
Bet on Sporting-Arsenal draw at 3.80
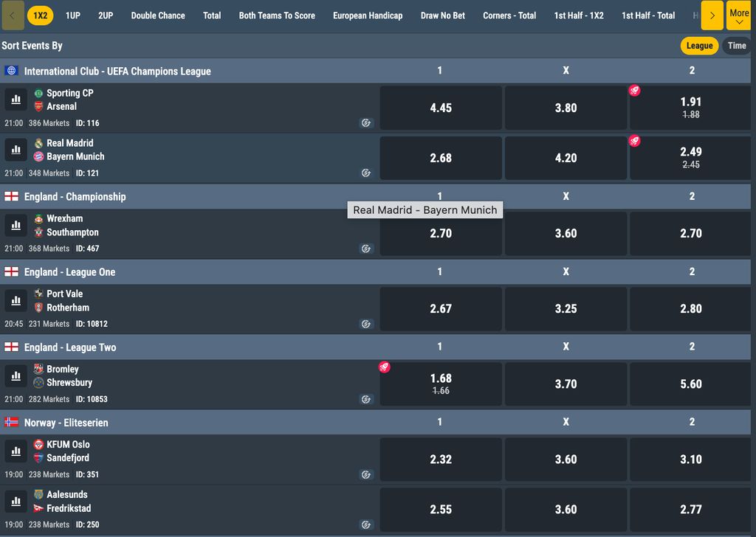[566, 108]
